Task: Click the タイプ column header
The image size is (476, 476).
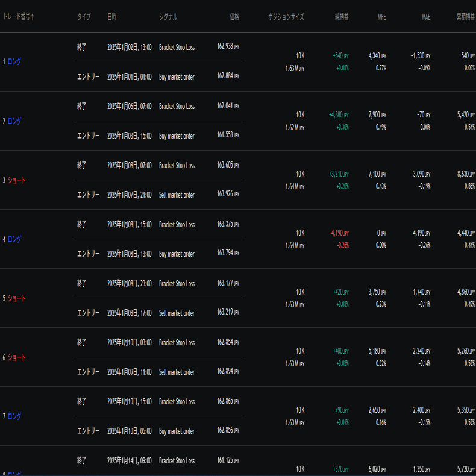Action: [x=84, y=17]
